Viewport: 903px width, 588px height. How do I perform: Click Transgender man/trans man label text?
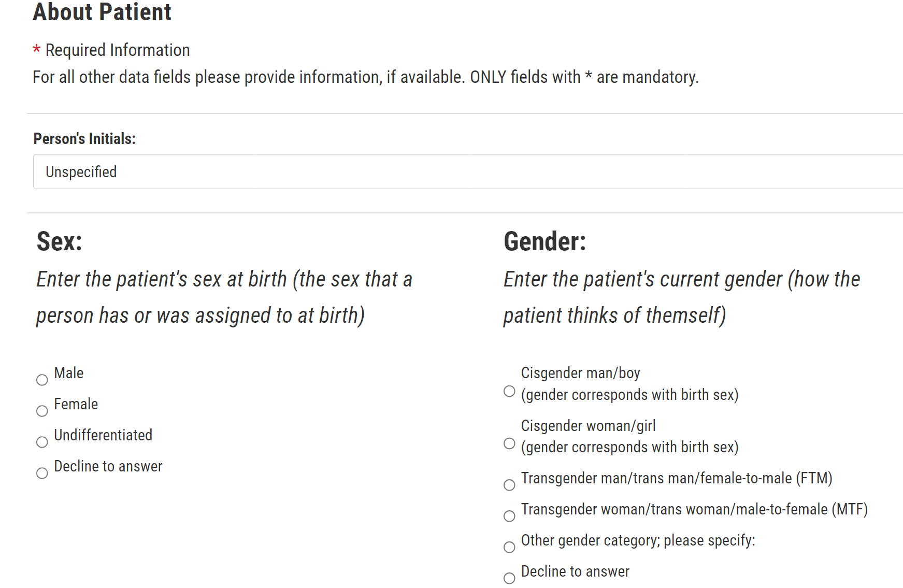(x=676, y=478)
